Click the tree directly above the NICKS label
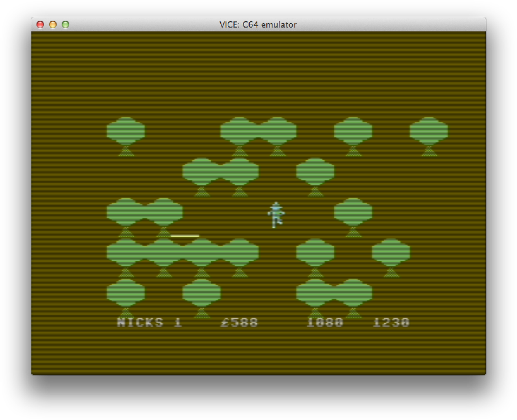Viewport: 517px width, 420px height. coord(126,293)
